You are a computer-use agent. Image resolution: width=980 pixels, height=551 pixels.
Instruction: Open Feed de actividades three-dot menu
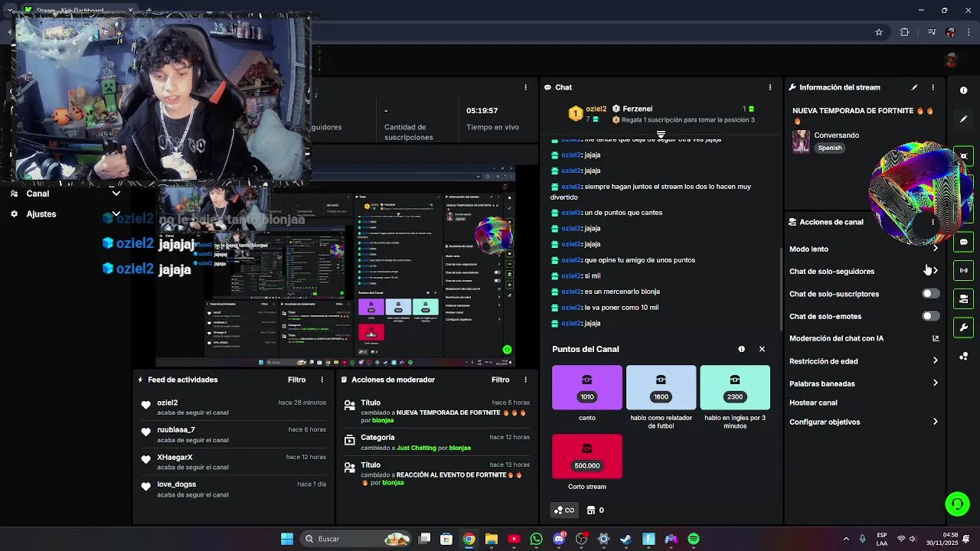322,380
